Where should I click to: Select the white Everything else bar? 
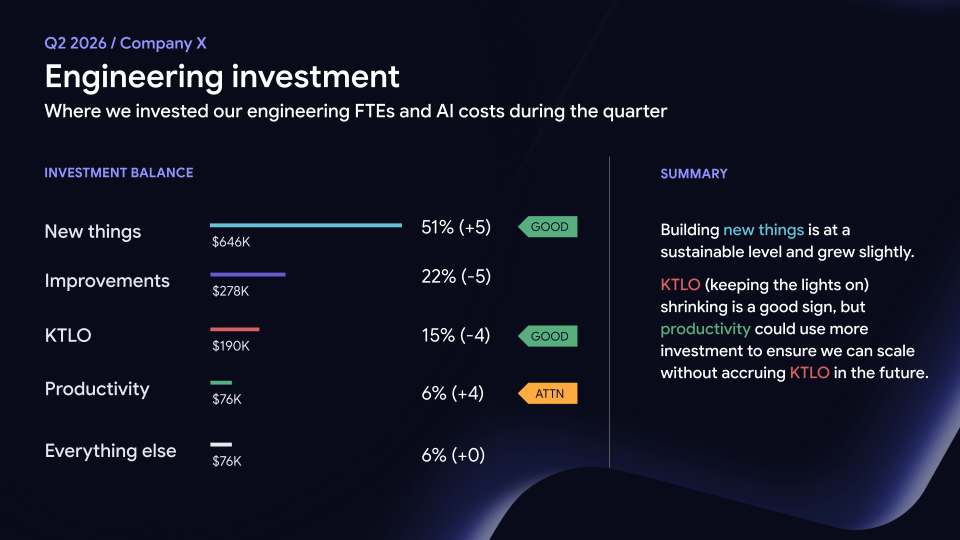221,444
